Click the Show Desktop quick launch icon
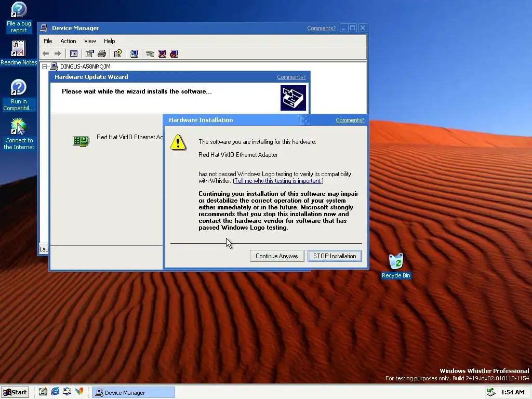Image resolution: width=532 pixels, height=399 pixels. (x=43, y=392)
